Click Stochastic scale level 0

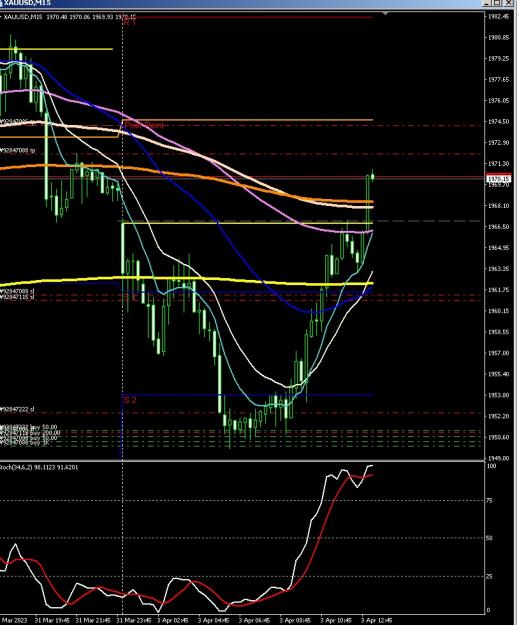[489, 610]
